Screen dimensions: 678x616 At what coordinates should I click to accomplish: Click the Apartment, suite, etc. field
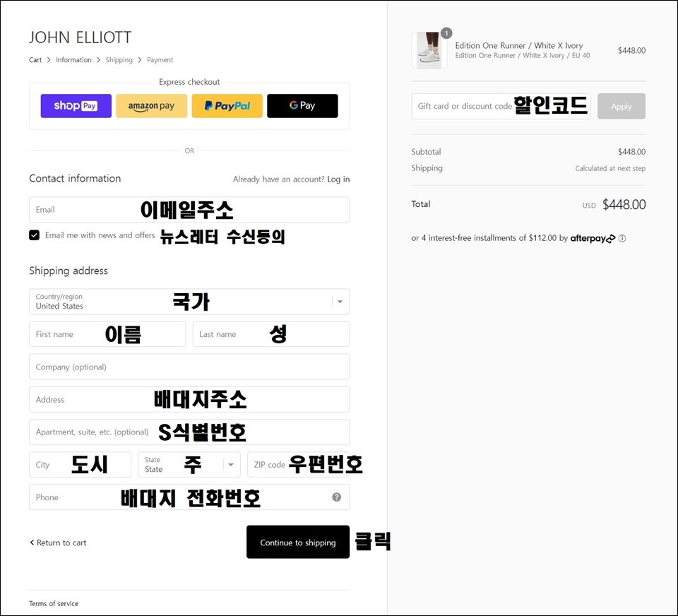click(x=189, y=432)
